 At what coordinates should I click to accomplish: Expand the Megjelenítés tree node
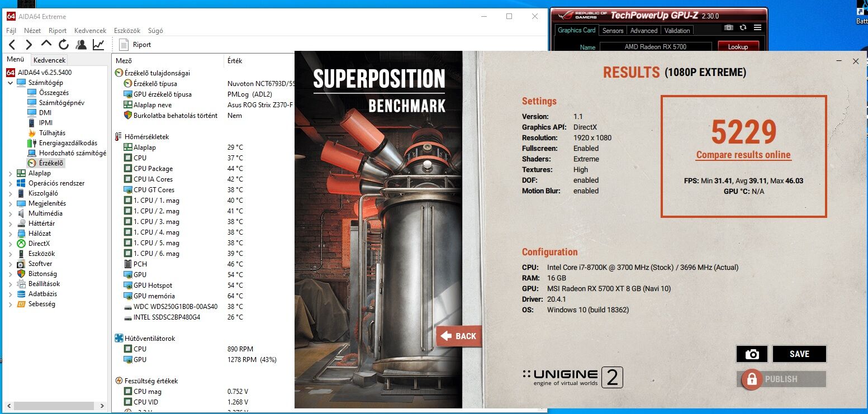pos(11,203)
